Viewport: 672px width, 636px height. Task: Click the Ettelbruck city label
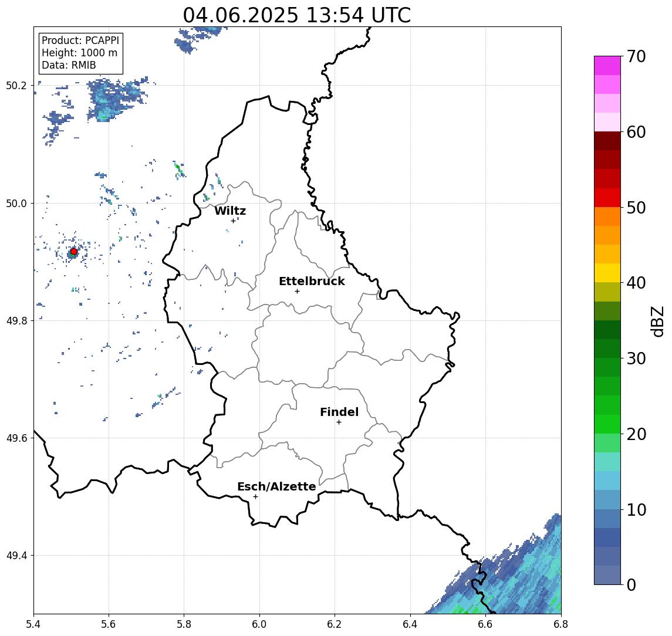312,281
